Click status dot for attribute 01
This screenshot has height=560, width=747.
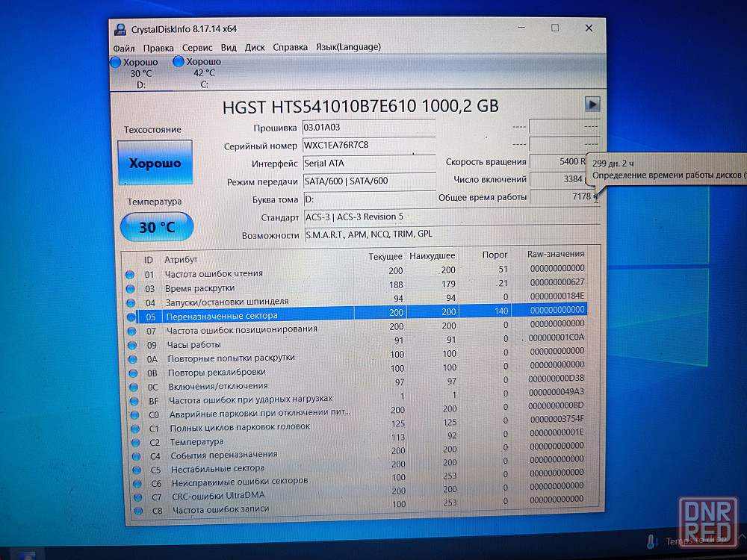pos(130,275)
